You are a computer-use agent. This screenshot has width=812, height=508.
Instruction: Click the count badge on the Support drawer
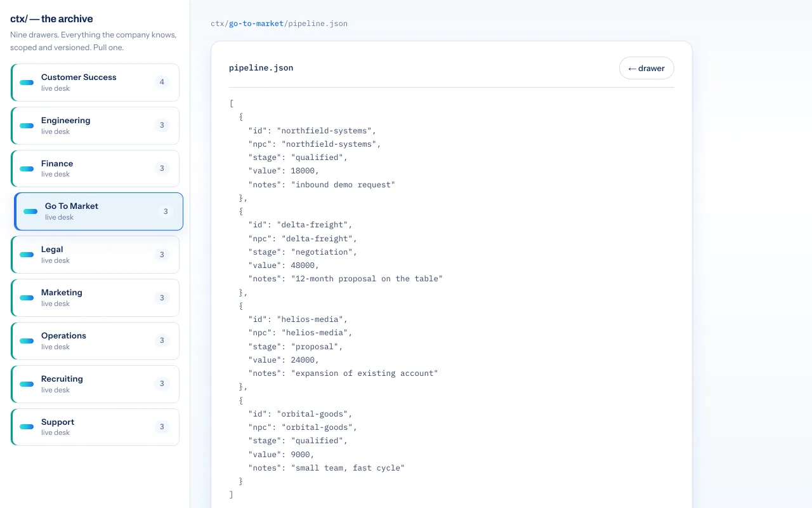162,427
